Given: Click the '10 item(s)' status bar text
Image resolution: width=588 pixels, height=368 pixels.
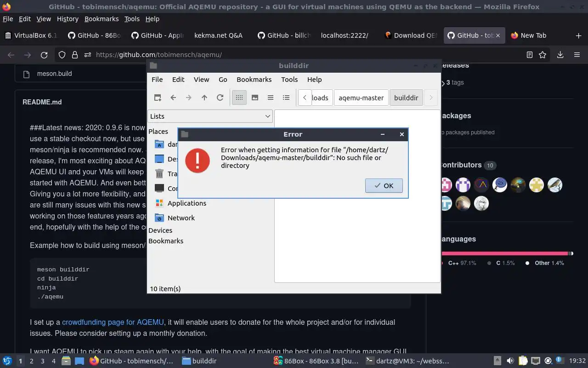Looking at the screenshot, I should (165, 289).
